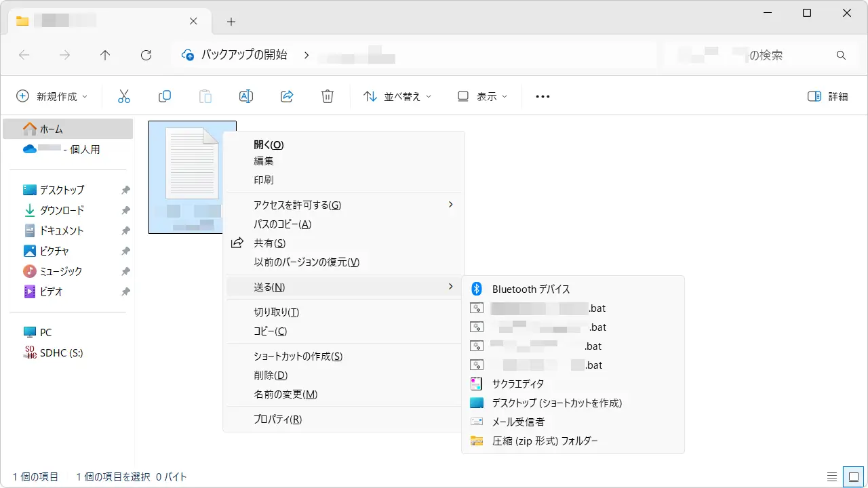
Task: Expand the address bar path chevron
Action: click(x=307, y=56)
